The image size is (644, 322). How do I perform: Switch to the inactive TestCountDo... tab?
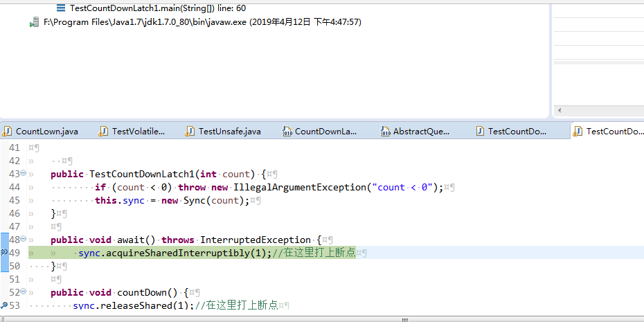click(x=511, y=132)
